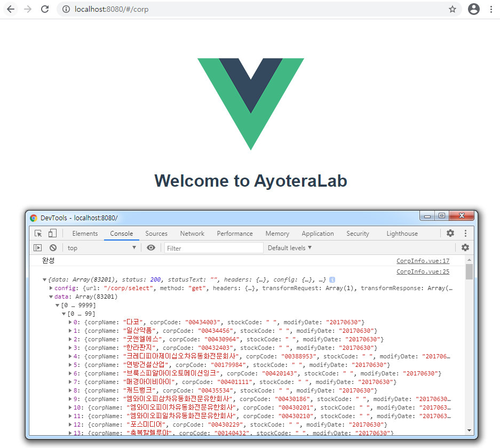
Task: Expand entry 8 with corpCode 00435534
Action: (x=70, y=390)
